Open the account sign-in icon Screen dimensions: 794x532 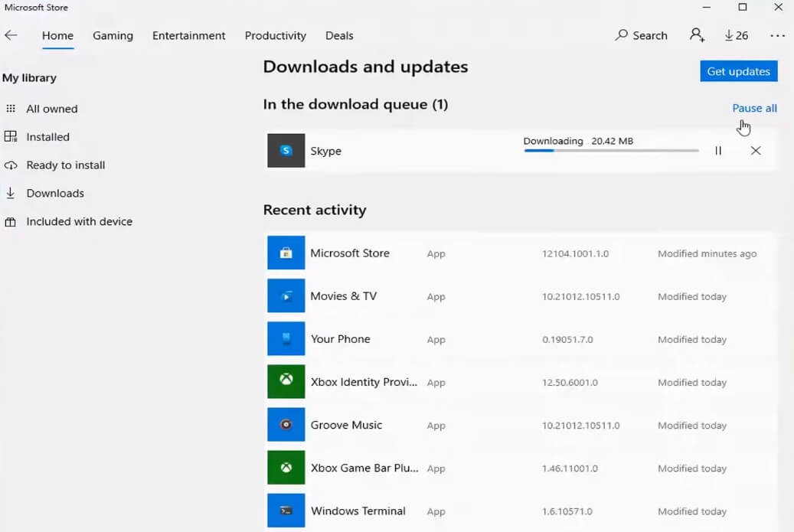[x=697, y=35]
